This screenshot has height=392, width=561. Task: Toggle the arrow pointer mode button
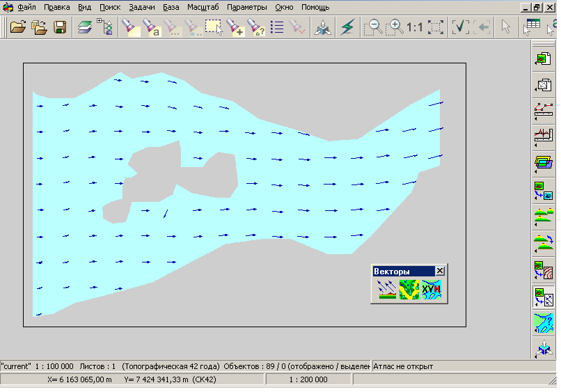pos(507,28)
